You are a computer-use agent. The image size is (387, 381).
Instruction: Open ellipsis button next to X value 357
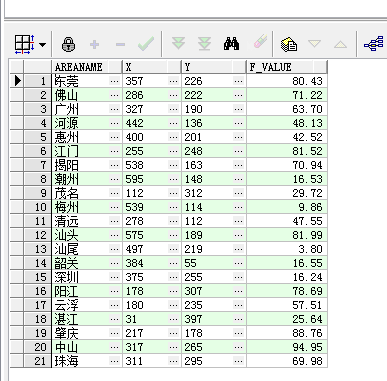173,81
